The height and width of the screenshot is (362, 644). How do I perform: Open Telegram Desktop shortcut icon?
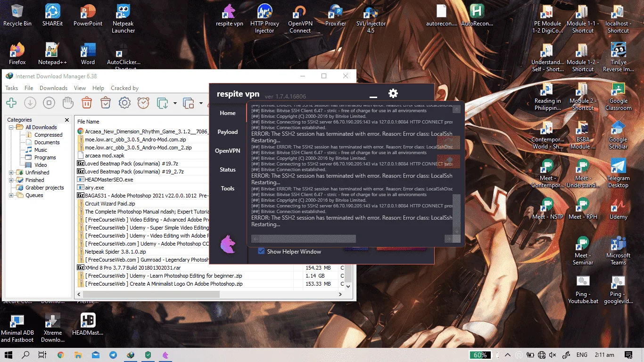618,173
